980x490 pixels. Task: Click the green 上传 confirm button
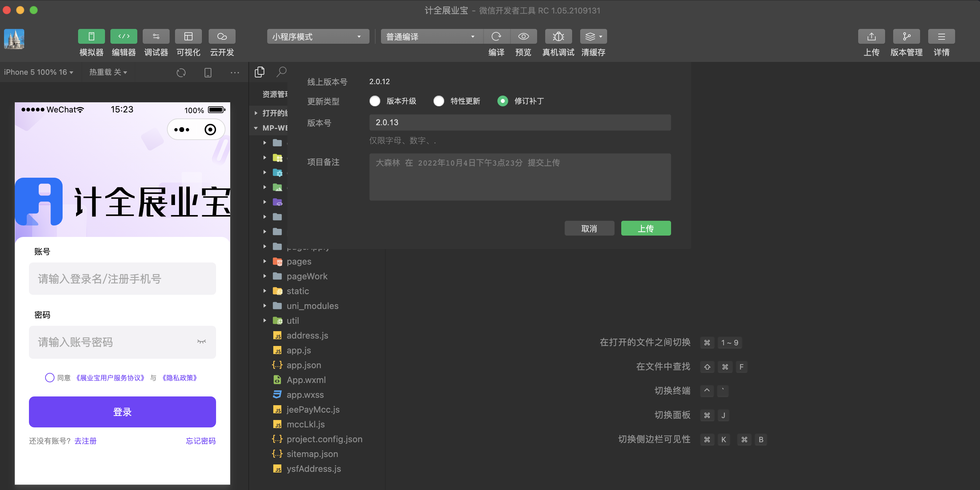pos(645,228)
